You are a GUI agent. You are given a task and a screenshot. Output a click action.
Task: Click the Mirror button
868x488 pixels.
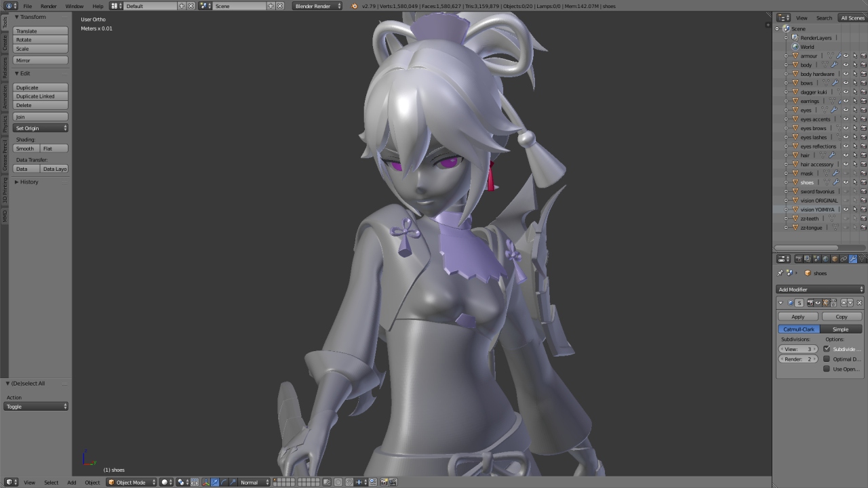coord(41,60)
